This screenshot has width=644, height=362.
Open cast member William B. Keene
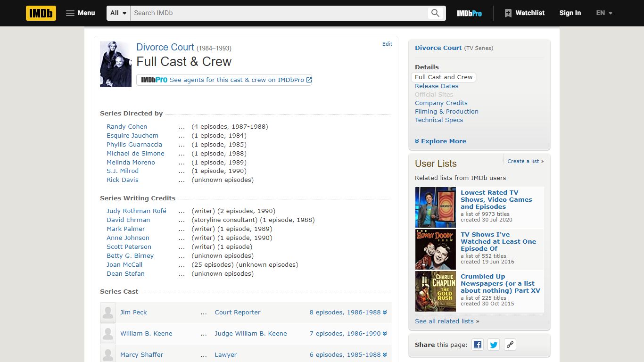point(146,333)
